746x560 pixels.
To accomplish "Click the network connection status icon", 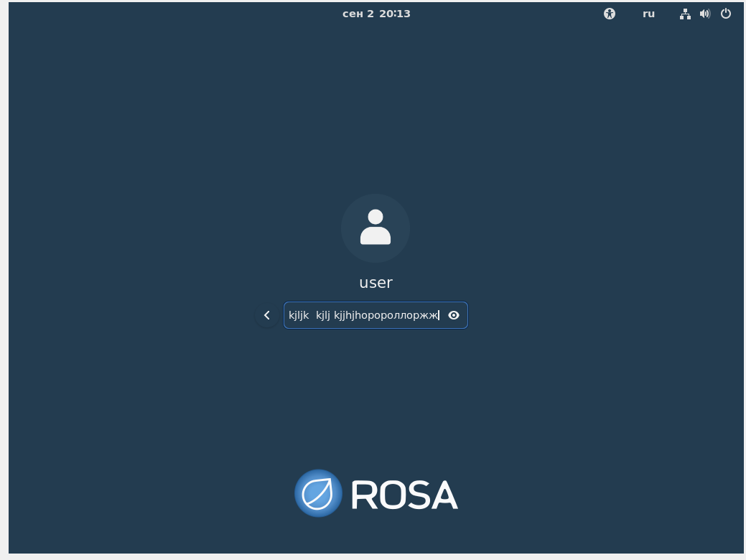I will (x=685, y=14).
